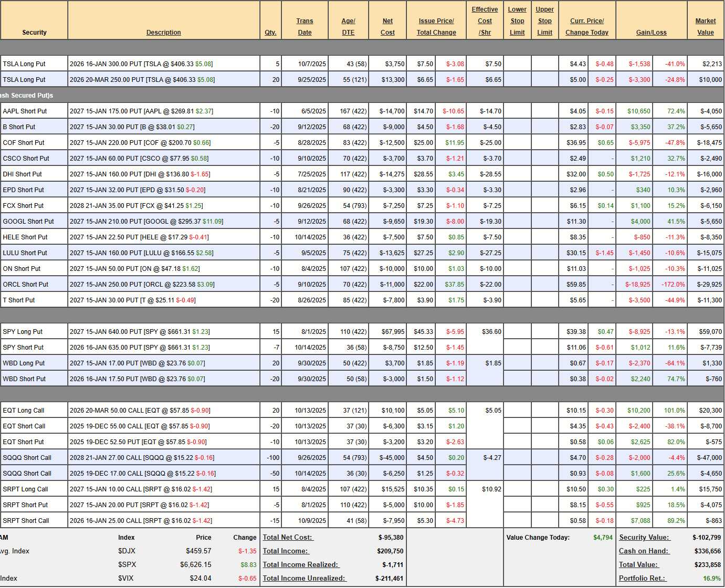Click the $SPX price '$6,626.15'
Screen dimensions: 725x588
tap(195, 565)
